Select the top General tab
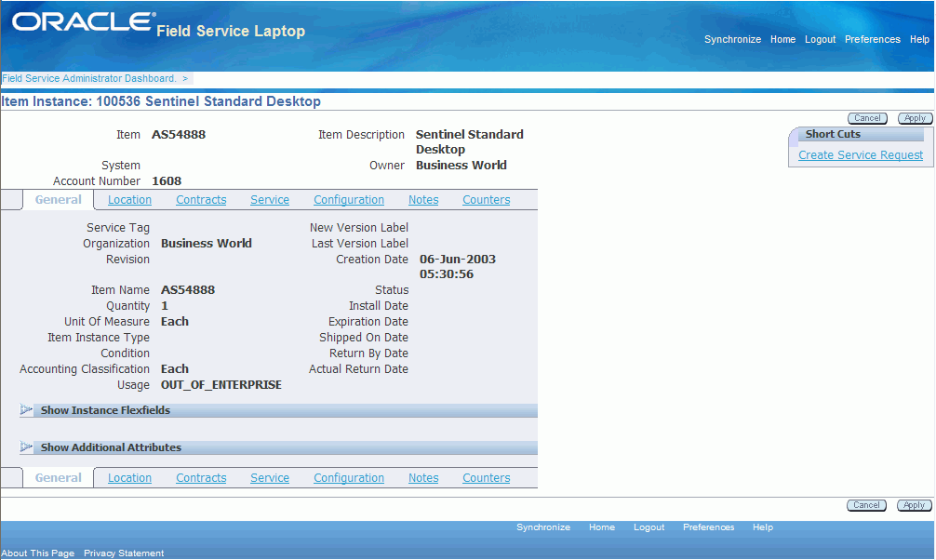936x560 pixels. click(58, 200)
